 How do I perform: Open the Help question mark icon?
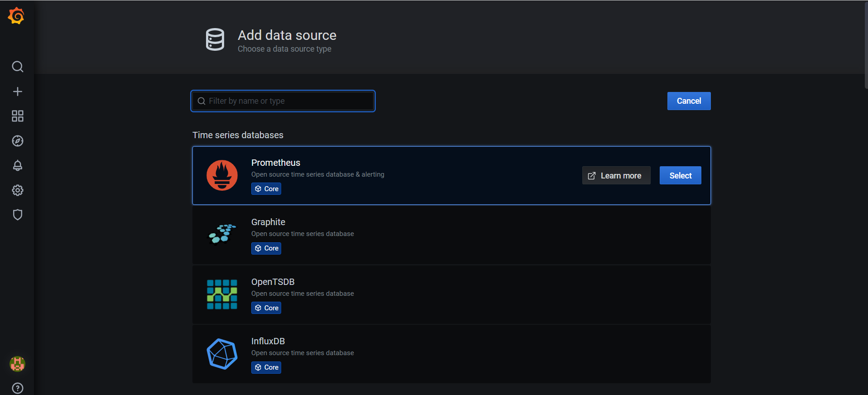point(17,388)
